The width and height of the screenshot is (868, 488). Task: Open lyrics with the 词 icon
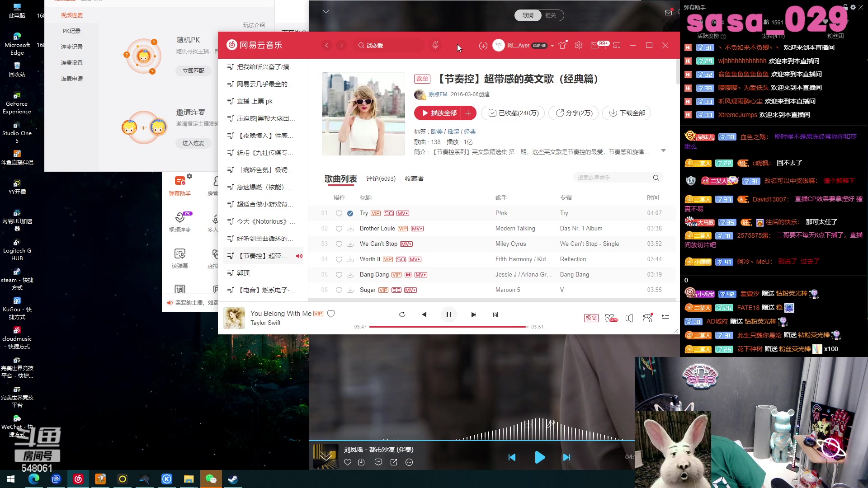coord(495,314)
